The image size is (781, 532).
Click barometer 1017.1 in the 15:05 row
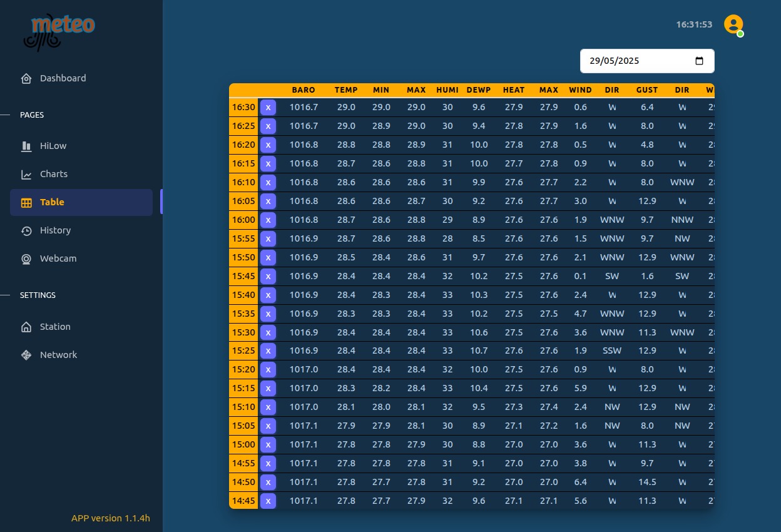304,426
